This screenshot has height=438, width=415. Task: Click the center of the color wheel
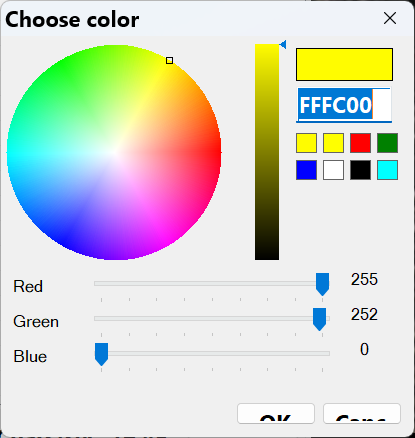click(x=114, y=152)
